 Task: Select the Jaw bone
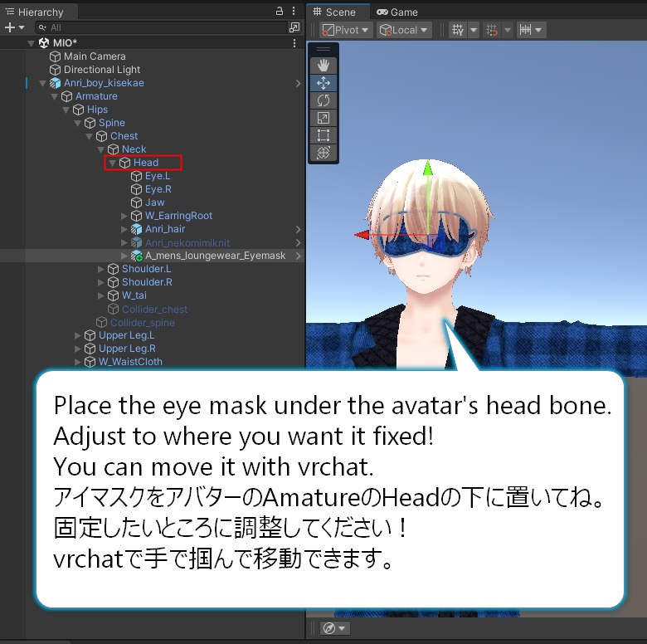click(x=155, y=202)
